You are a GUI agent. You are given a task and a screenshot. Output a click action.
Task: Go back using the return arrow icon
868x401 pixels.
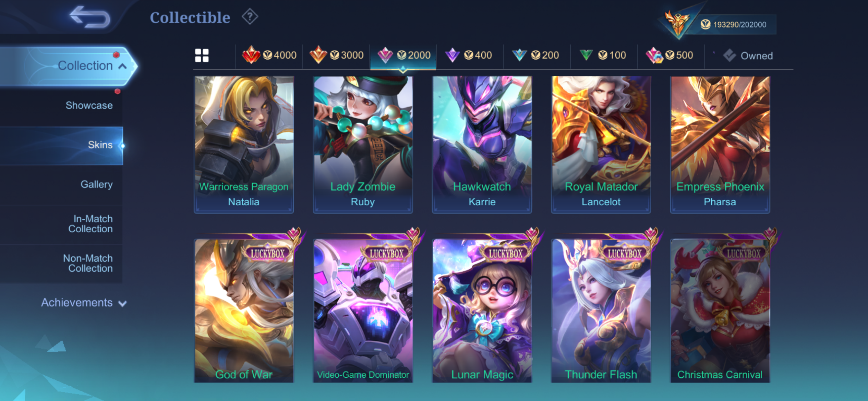pyautogui.click(x=90, y=17)
